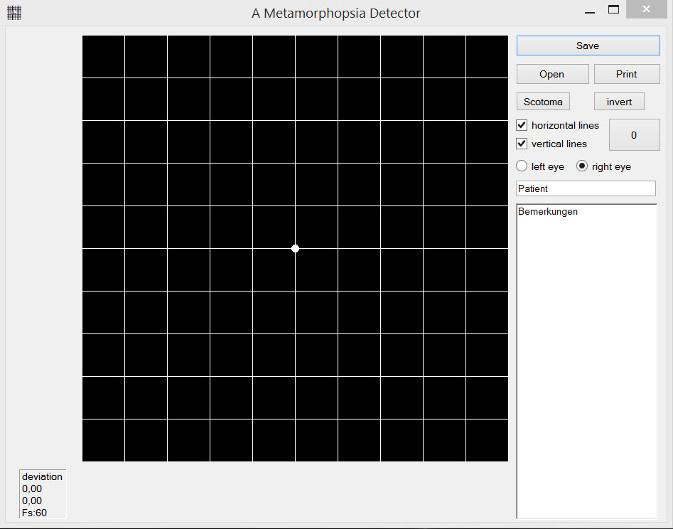Click into the Patient name field

tap(586, 188)
